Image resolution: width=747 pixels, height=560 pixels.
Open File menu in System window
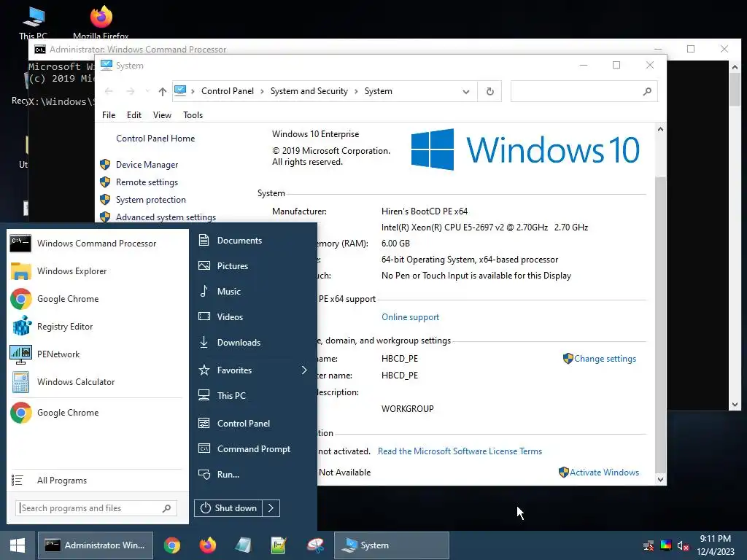coord(109,115)
